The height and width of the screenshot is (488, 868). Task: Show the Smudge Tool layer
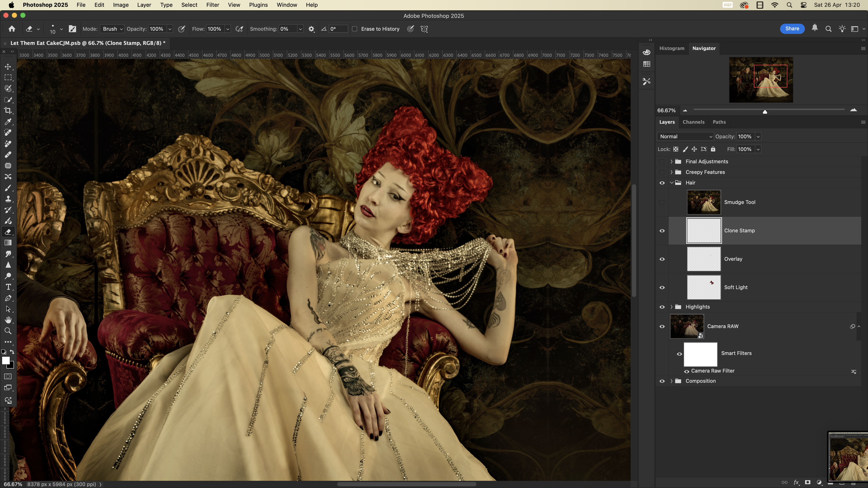point(662,202)
